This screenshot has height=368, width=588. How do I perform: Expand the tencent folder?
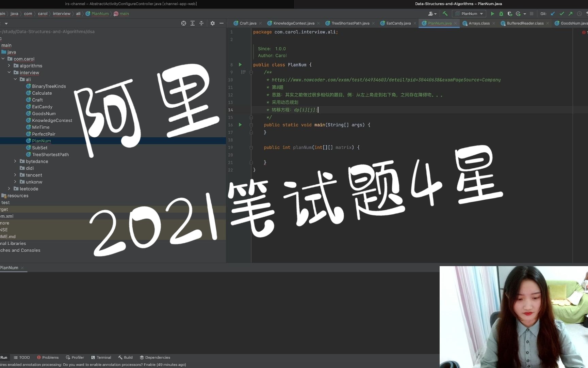coord(15,175)
